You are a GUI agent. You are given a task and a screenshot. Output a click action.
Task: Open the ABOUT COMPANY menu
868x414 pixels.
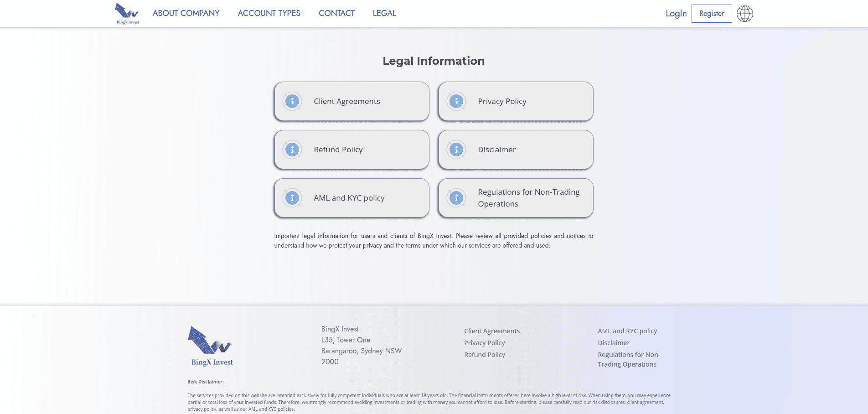(186, 13)
